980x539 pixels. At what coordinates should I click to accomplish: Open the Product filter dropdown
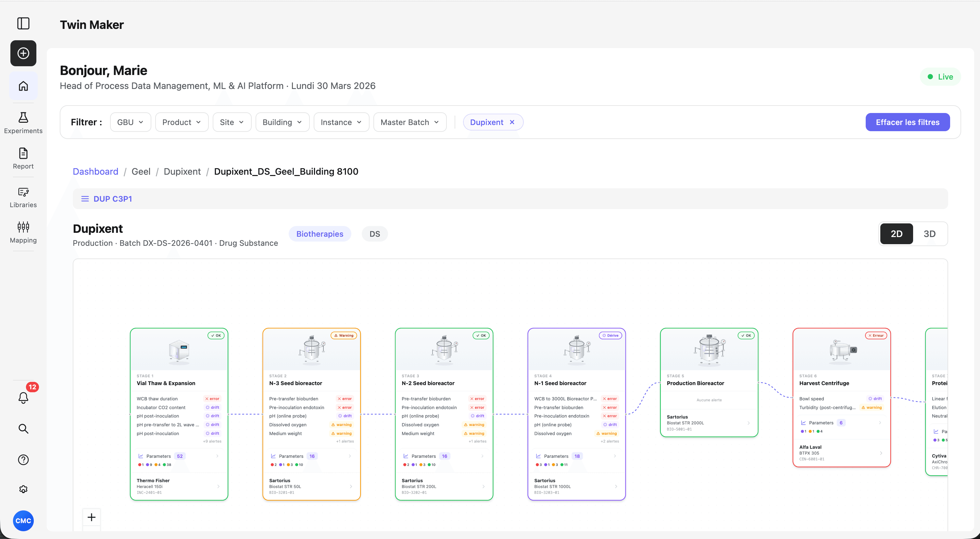click(182, 122)
